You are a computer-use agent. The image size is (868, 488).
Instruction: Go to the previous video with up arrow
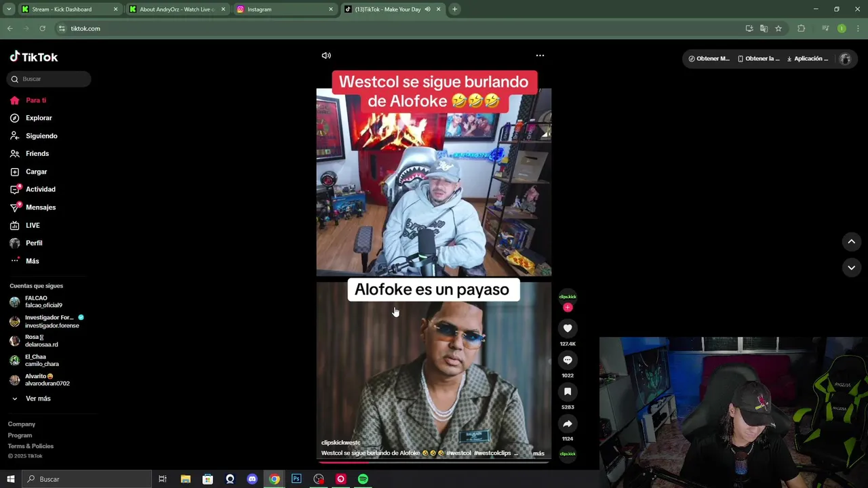point(851,241)
